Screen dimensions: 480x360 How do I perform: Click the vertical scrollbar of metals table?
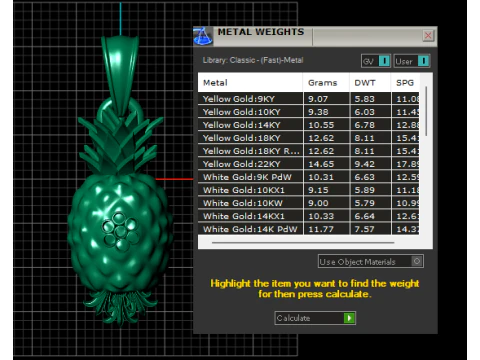point(426,111)
